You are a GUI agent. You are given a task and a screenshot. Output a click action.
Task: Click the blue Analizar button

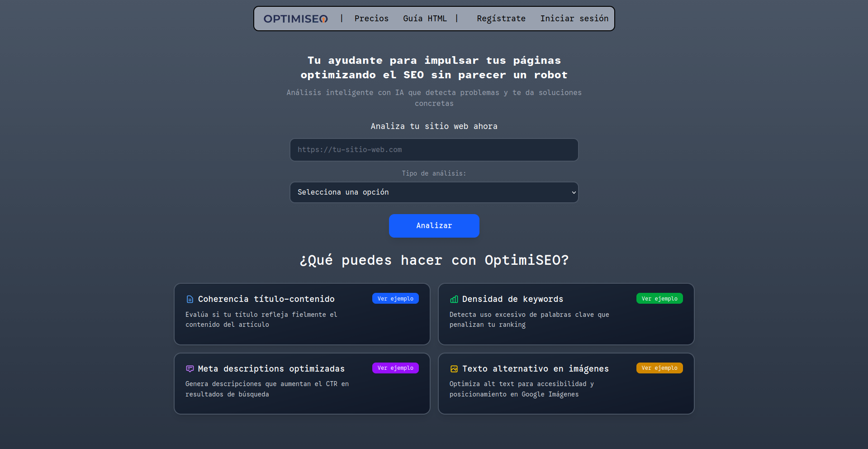pyautogui.click(x=434, y=226)
